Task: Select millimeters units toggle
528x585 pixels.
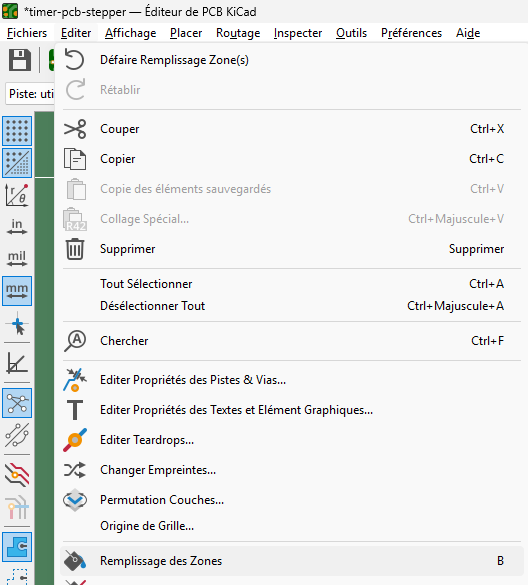Action: (x=17, y=291)
